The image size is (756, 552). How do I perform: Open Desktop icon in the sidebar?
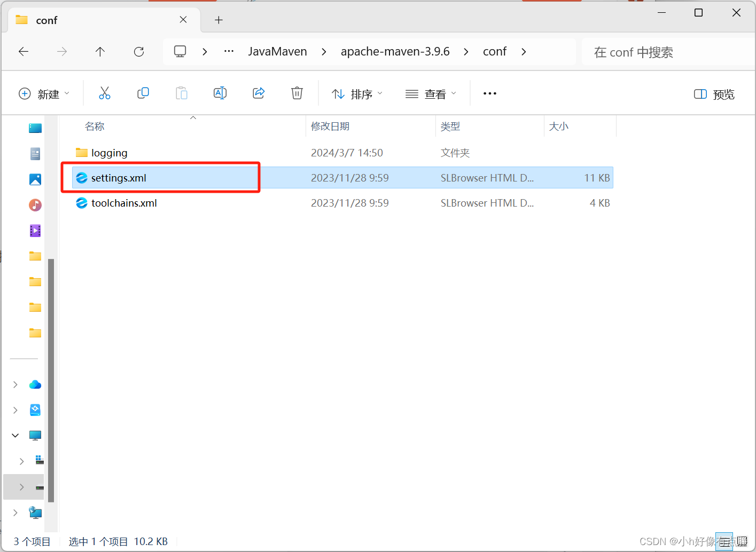35,128
